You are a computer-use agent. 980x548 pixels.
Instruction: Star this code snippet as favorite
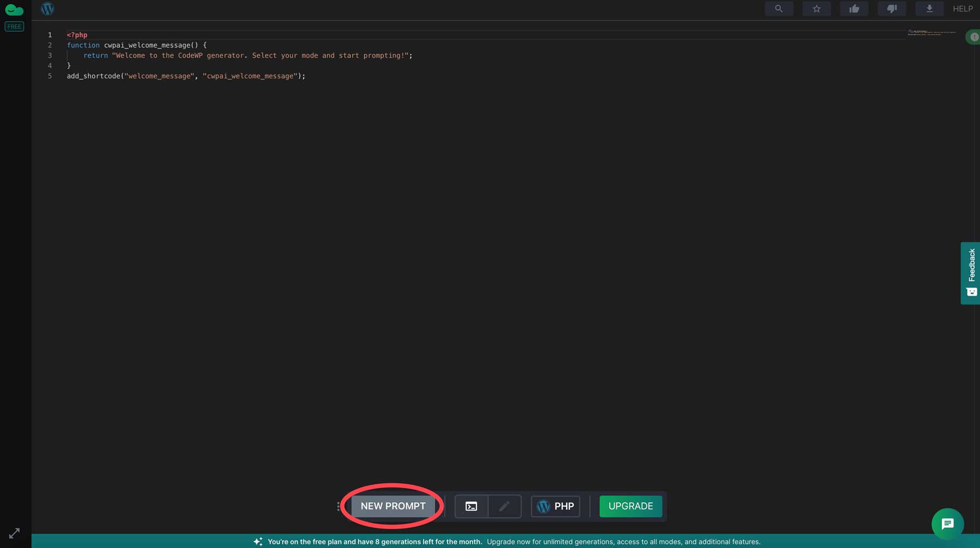click(817, 9)
